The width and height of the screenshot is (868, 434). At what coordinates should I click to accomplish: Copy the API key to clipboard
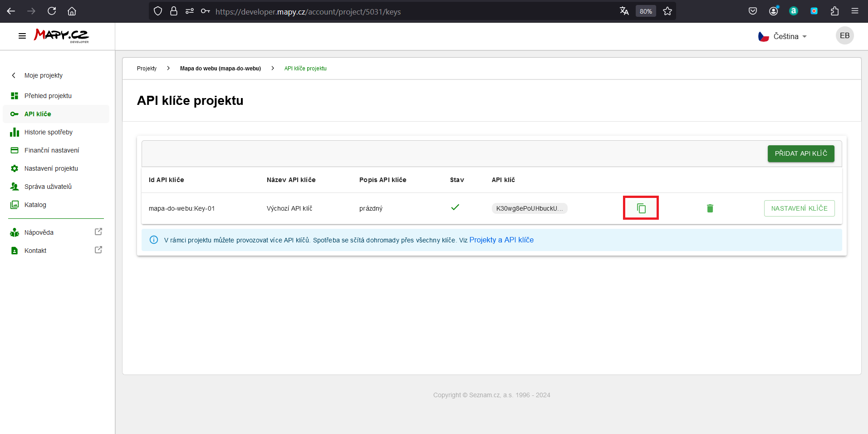coord(641,208)
